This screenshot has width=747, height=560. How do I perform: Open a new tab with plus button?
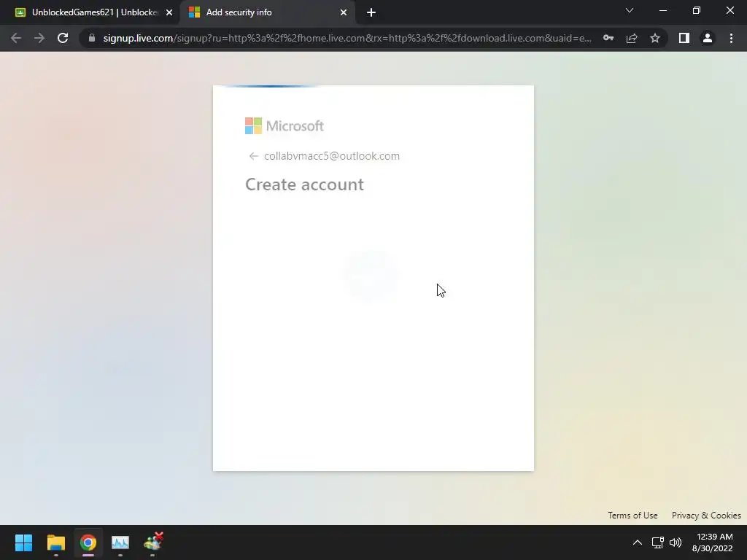coord(371,12)
